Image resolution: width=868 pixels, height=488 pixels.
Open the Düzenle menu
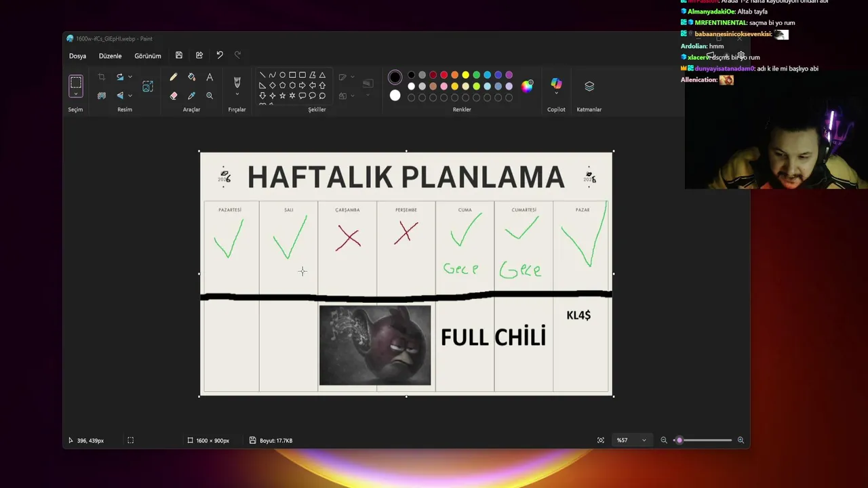tap(110, 56)
